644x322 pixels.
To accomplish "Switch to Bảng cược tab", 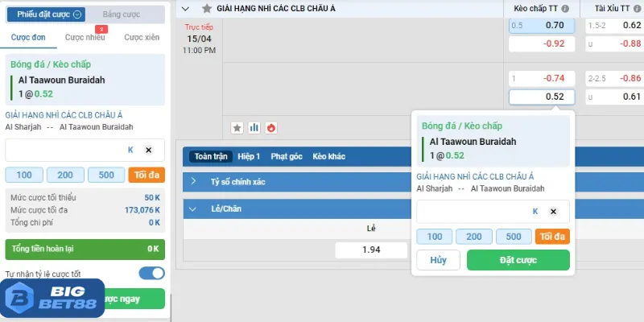I will 122,14.
